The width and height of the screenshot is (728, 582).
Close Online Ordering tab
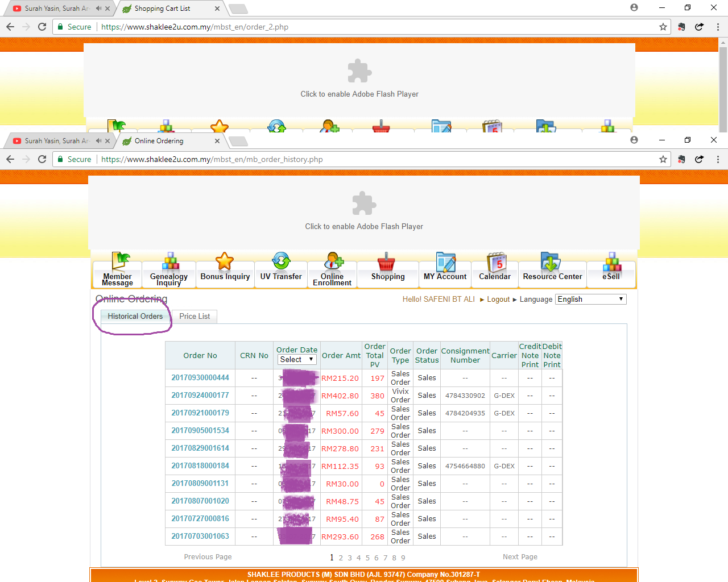[x=217, y=141]
